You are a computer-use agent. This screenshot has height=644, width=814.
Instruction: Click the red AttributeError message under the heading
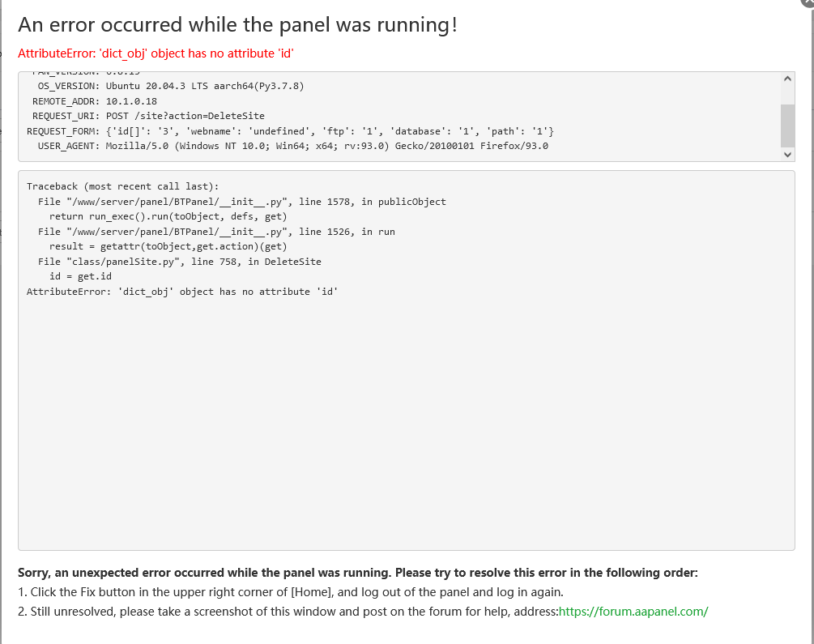pyautogui.click(x=156, y=53)
